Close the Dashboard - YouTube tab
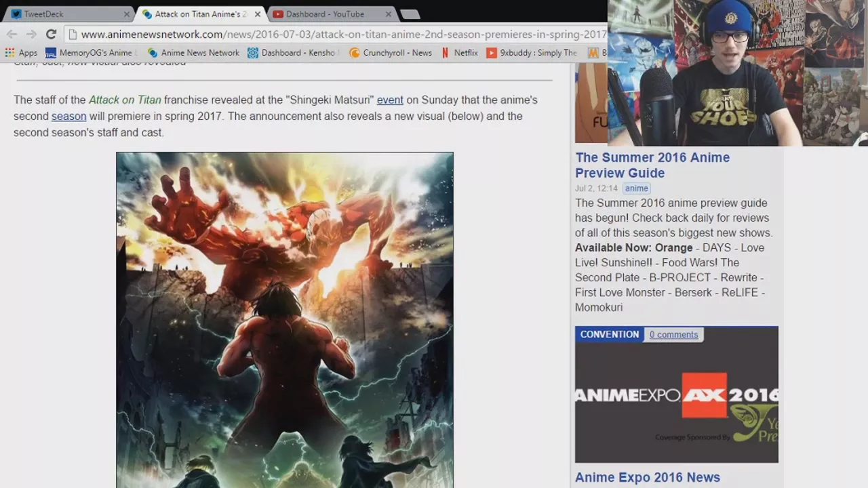This screenshot has width=868, height=488. 389,14
